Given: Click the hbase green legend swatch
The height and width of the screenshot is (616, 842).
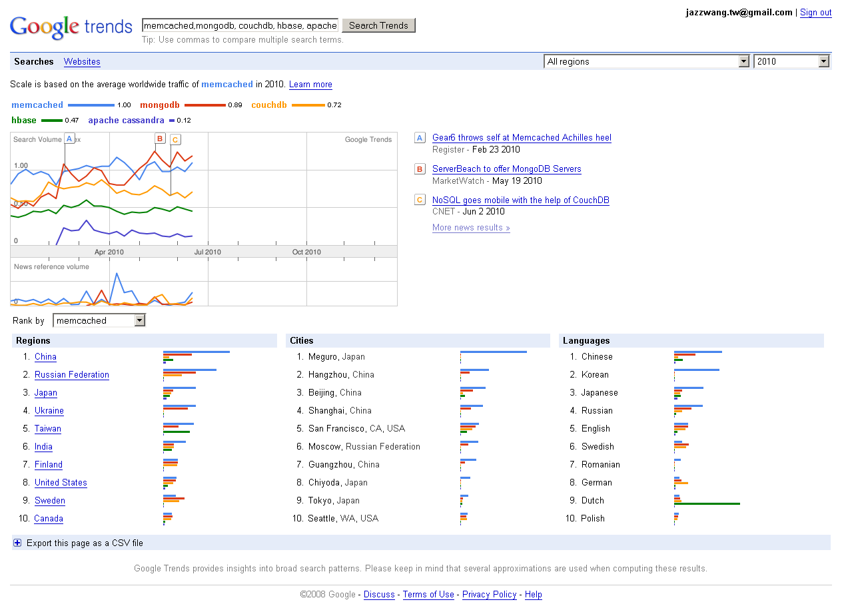Looking at the screenshot, I should (x=52, y=121).
